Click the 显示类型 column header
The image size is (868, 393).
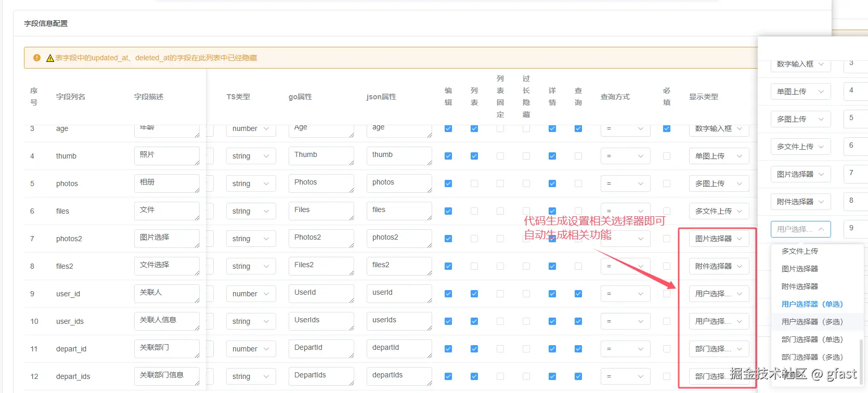pos(704,97)
